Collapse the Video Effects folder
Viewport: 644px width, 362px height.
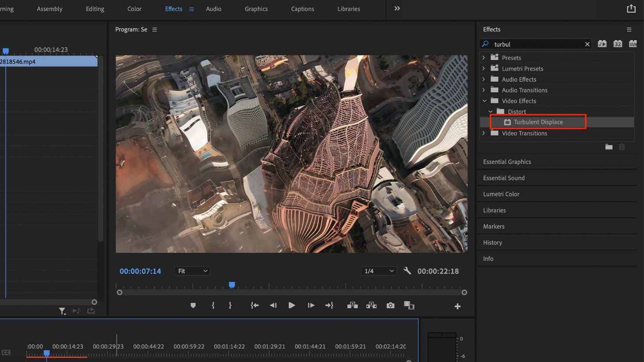coord(484,101)
